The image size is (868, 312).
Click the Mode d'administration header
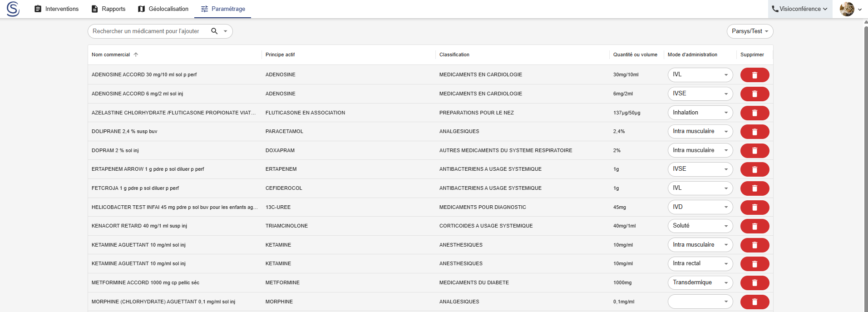pyautogui.click(x=692, y=54)
